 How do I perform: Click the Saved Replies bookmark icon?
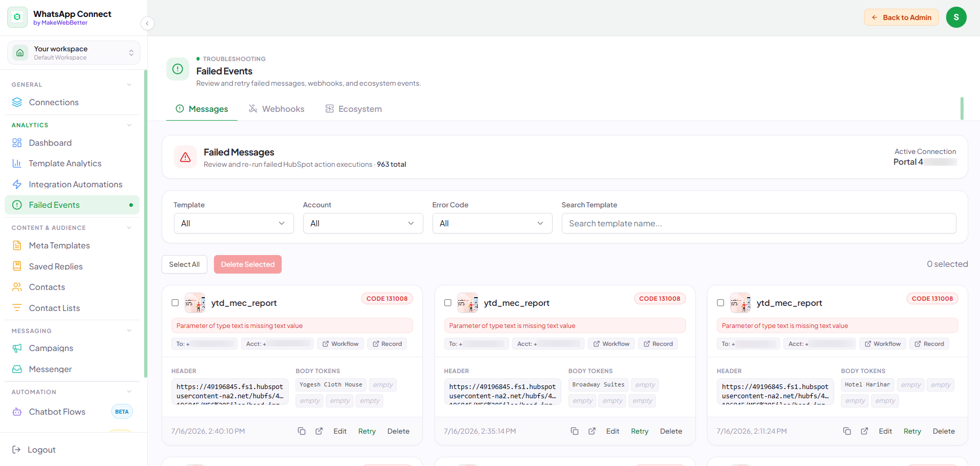click(17, 266)
